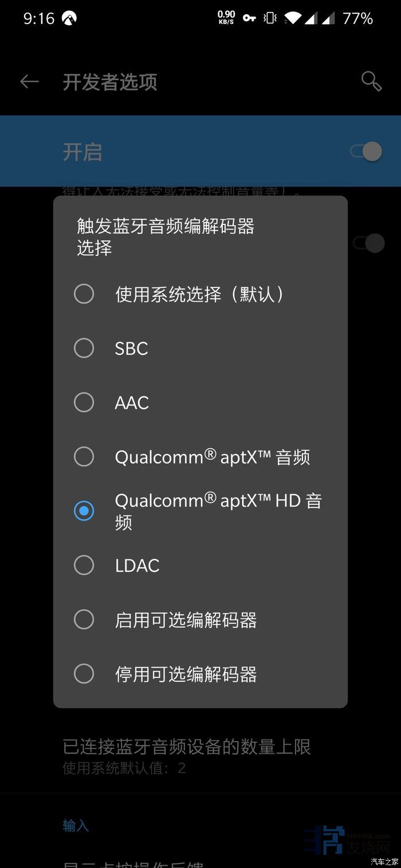Tap the VPN key status icon

click(249, 18)
